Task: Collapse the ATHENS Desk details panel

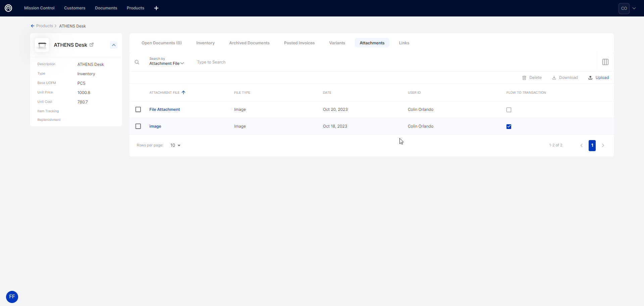Action: 114,45
